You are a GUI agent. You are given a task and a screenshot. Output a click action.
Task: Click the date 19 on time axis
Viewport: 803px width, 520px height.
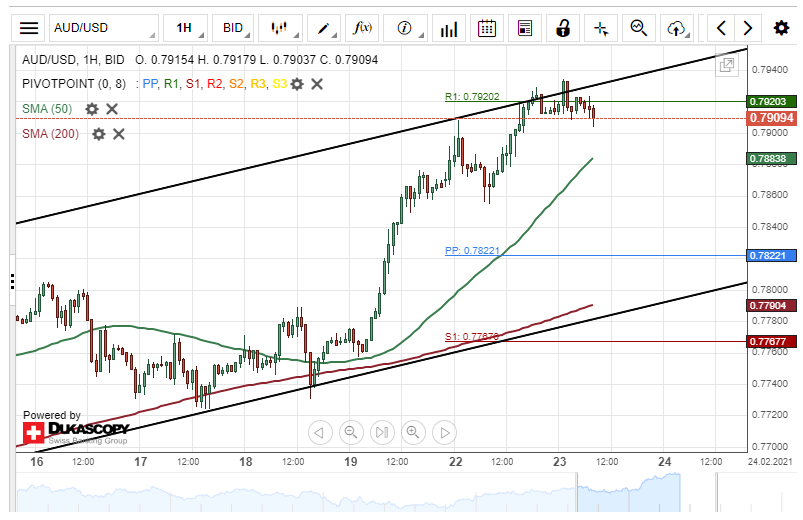point(351,462)
